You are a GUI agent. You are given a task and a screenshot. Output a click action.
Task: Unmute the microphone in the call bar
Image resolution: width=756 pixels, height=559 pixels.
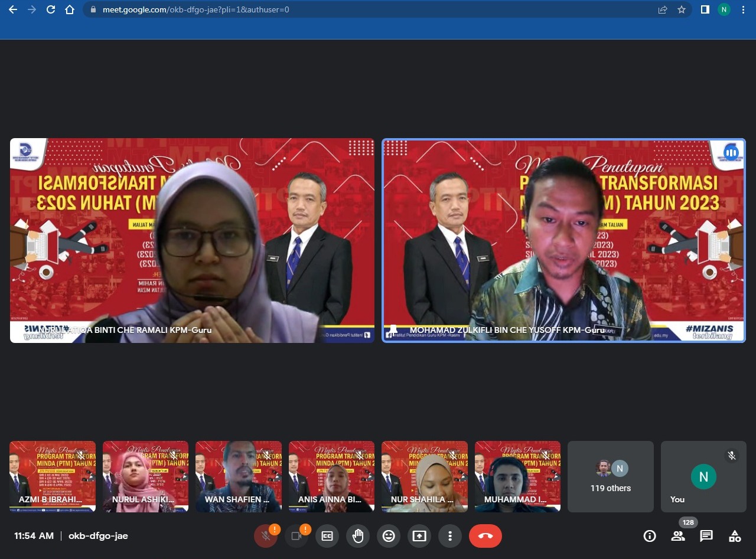pos(266,536)
